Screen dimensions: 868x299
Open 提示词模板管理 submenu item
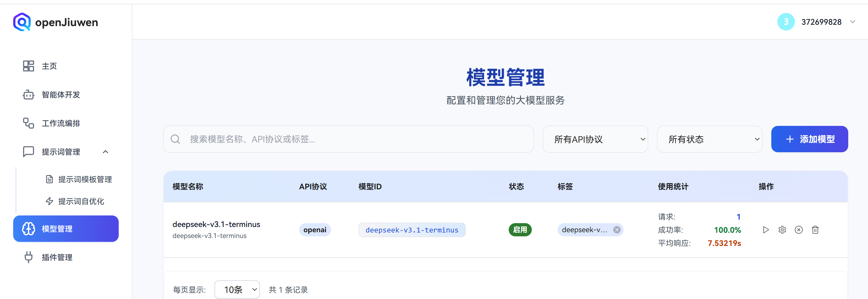pyautogui.click(x=85, y=179)
